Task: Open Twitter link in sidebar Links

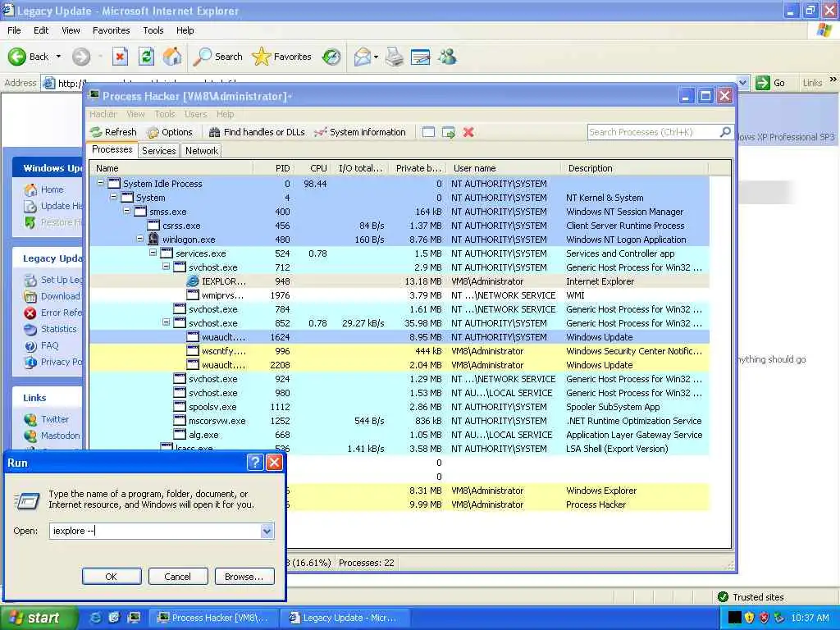Action: click(x=55, y=419)
